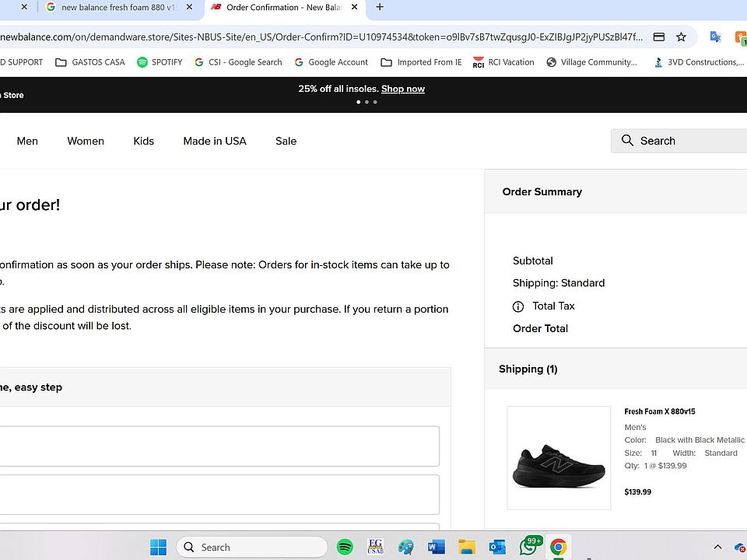Screen dimensions: 747x560
Task: Click the magnifier icon in site search
Action: (627, 140)
